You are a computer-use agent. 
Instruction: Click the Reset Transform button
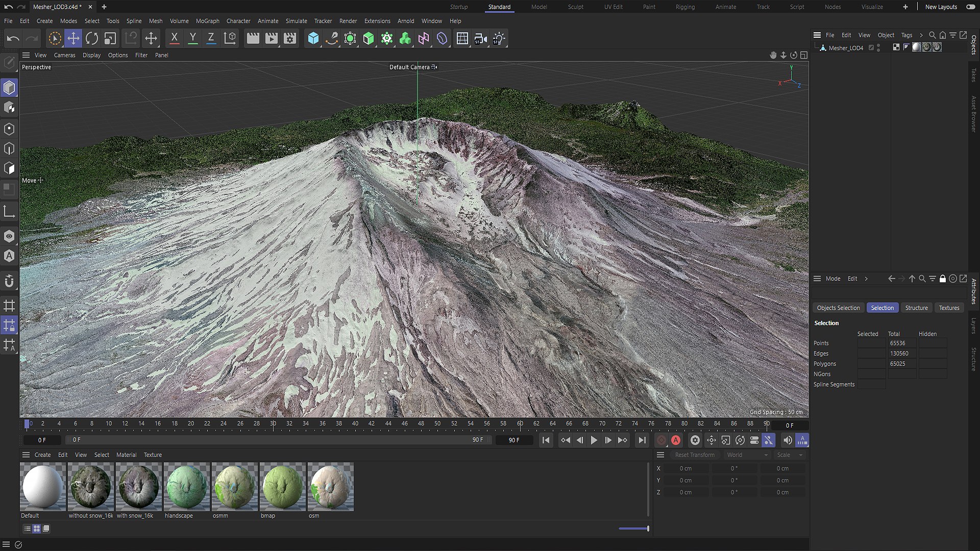point(695,455)
